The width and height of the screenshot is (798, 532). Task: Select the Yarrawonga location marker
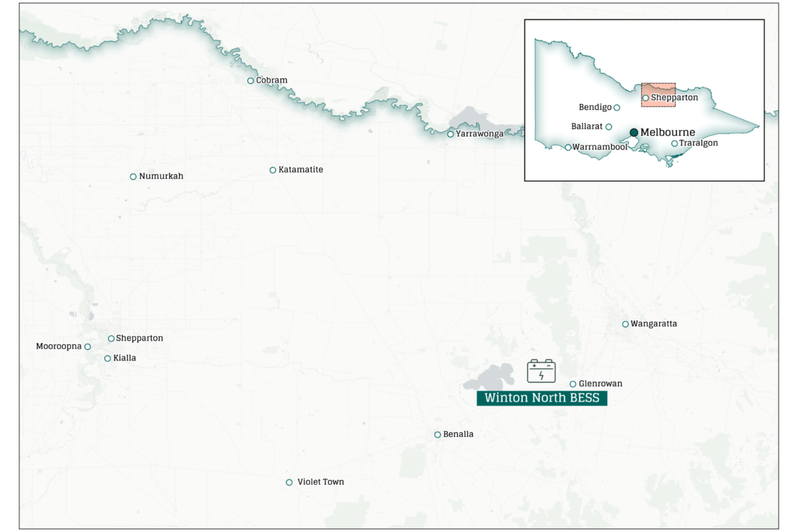click(x=450, y=134)
